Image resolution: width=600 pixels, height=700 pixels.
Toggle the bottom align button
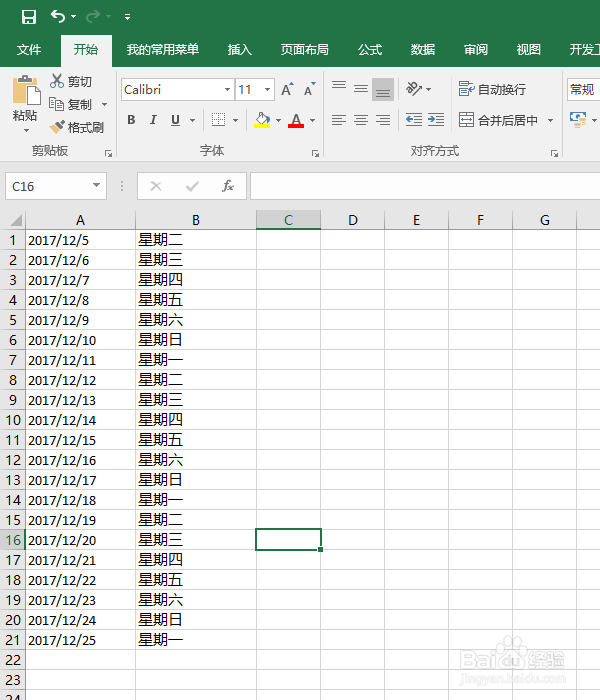coord(383,89)
